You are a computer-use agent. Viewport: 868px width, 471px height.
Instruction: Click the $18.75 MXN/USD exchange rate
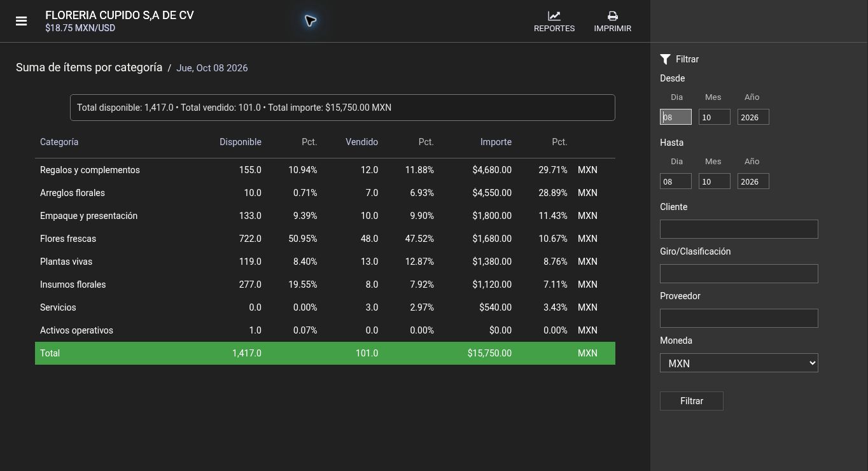[80, 28]
